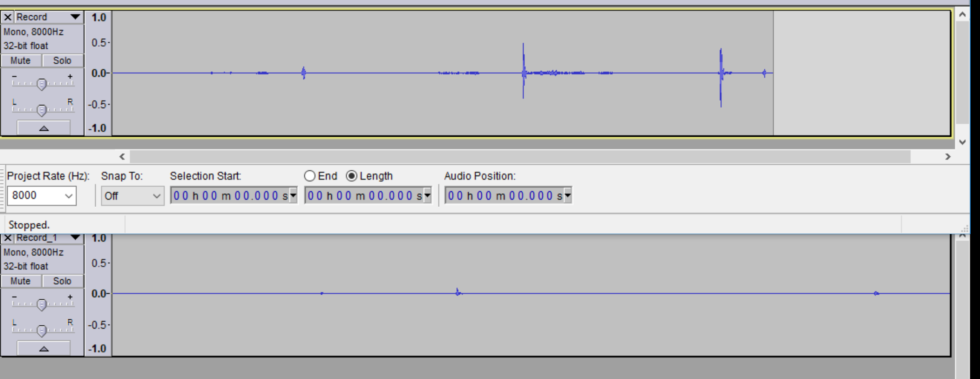Mute the Record track

(21, 61)
